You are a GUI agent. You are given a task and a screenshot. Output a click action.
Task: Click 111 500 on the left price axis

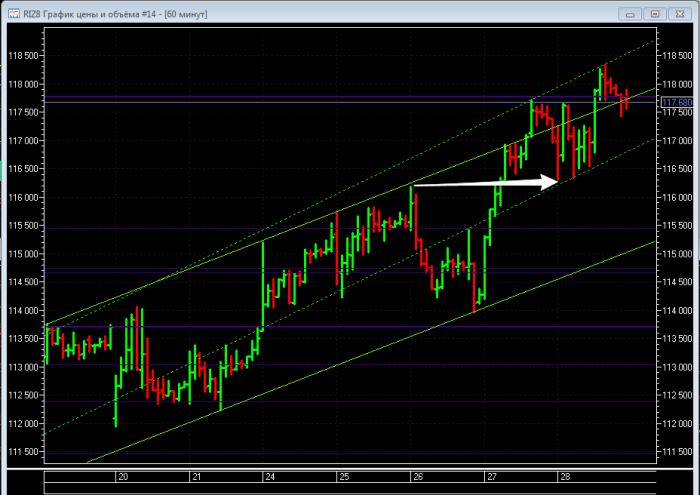(24, 452)
